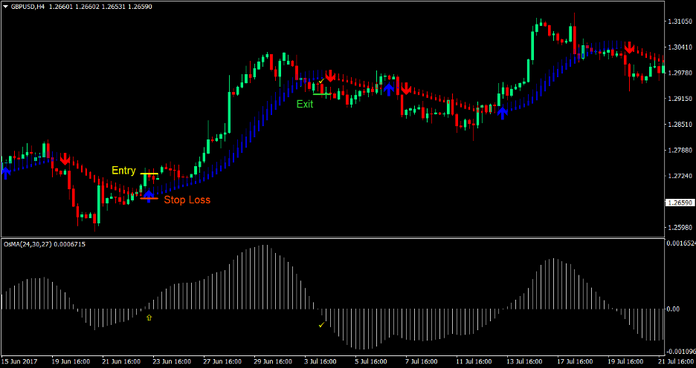Click the 27 Jun 16:00 time label
The image size is (696, 368).
pos(223,361)
